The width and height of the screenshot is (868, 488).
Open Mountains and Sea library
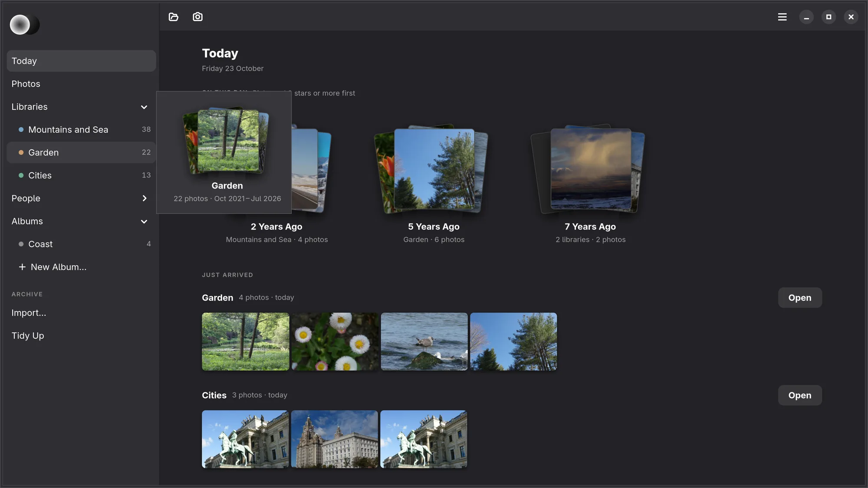(x=81, y=130)
